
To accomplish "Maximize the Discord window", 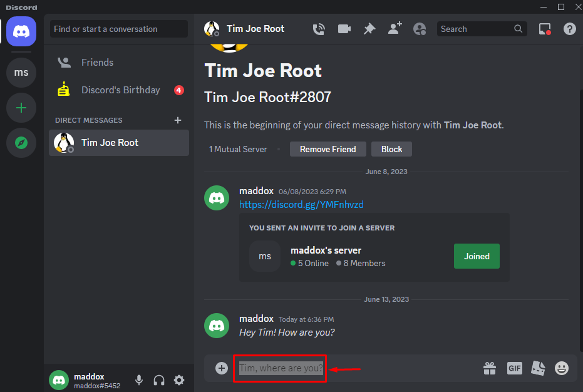I will point(561,7).
